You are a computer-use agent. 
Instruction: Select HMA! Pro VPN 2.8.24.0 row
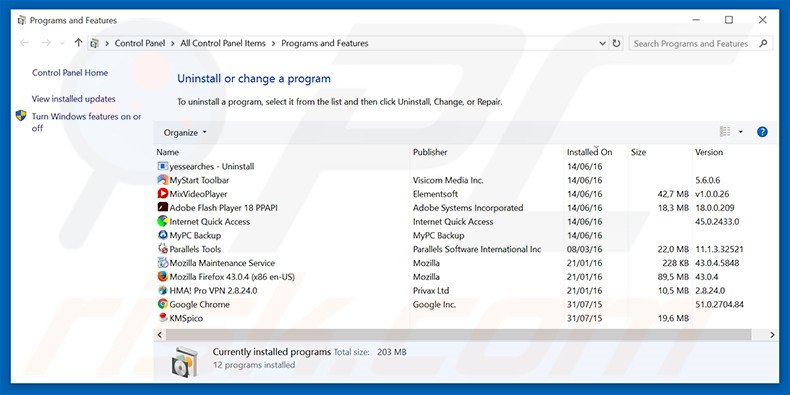tap(466, 291)
